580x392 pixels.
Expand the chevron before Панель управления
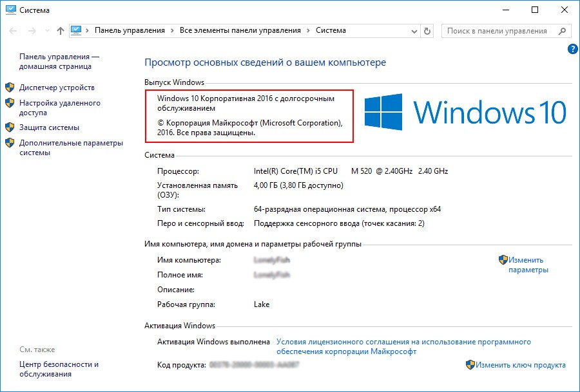point(87,31)
